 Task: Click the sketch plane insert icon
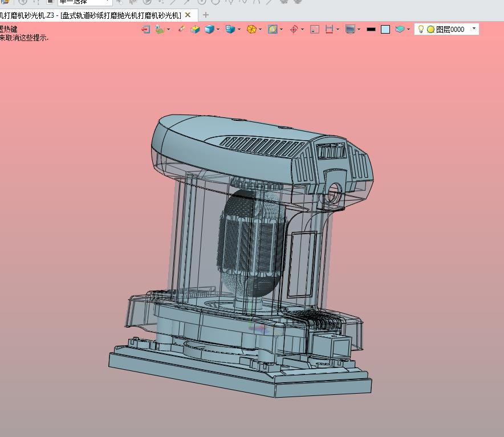click(x=160, y=30)
